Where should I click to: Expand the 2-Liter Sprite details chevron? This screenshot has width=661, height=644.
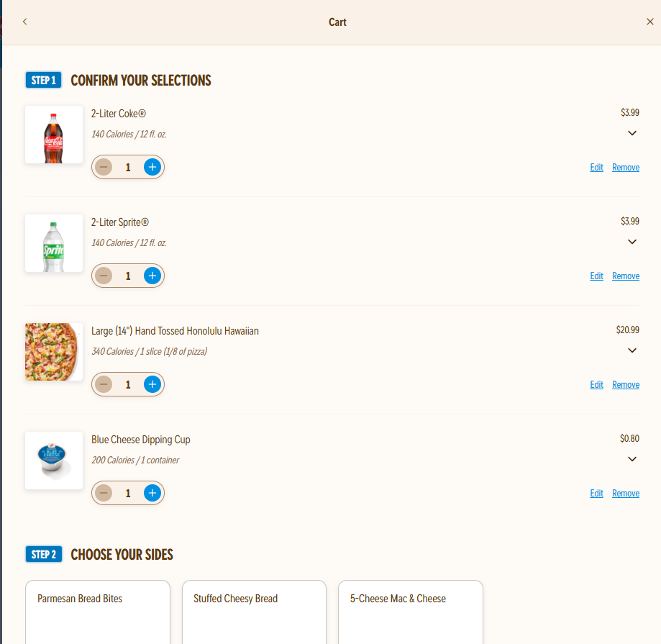pos(632,242)
